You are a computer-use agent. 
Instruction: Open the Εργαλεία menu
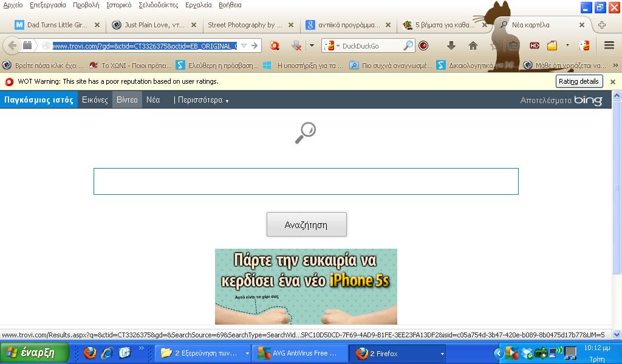tap(199, 5)
